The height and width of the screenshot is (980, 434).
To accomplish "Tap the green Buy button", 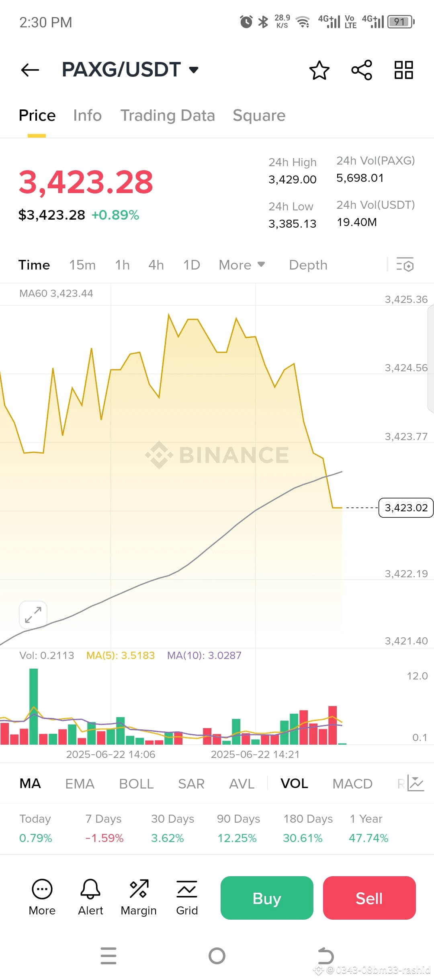I will [x=267, y=898].
